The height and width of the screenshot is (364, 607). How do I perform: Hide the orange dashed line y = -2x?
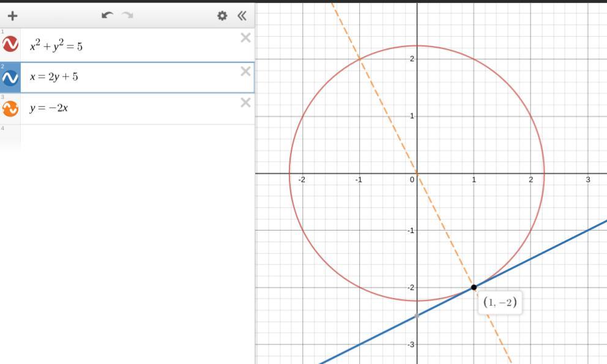(x=10, y=109)
